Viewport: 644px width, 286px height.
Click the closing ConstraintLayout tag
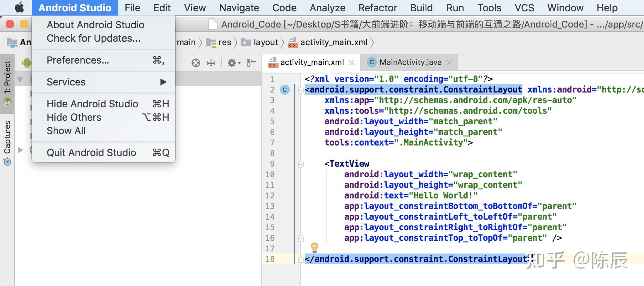click(419, 259)
